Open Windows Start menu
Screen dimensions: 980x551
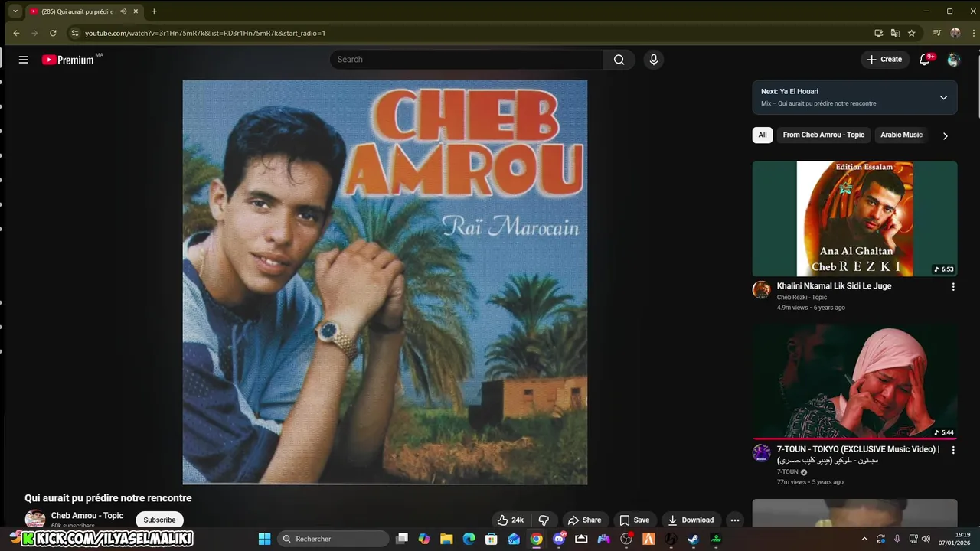pos(264,539)
